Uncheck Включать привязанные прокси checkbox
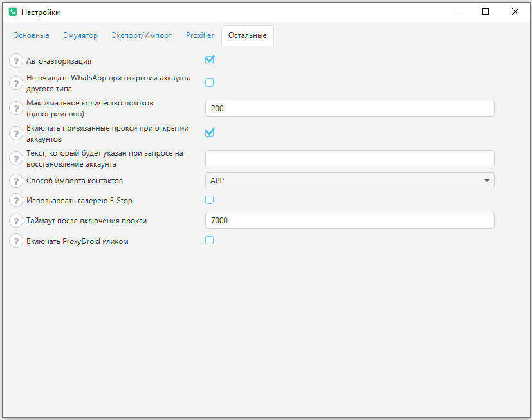Viewport: 532px width, 420px height. click(x=210, y=132)
